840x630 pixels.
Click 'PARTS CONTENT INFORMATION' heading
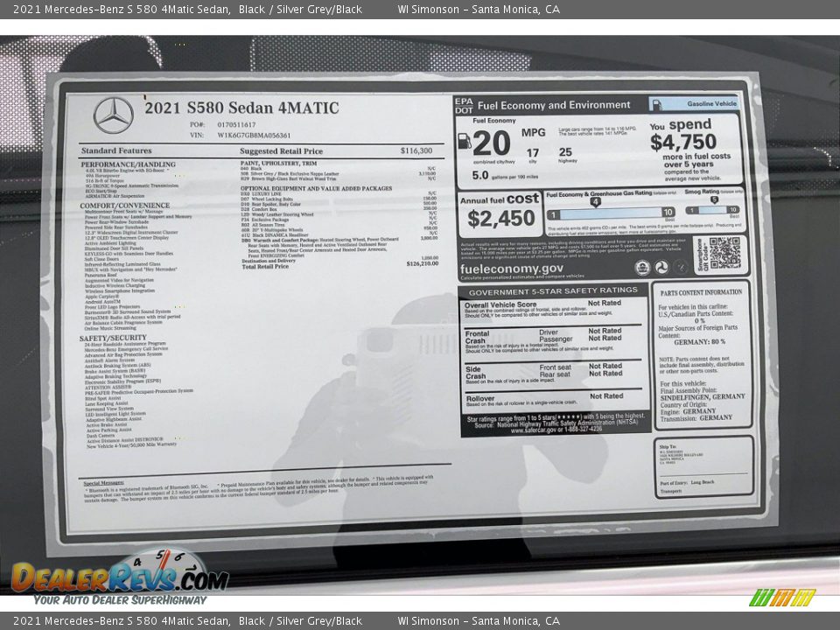click(701, 292)
